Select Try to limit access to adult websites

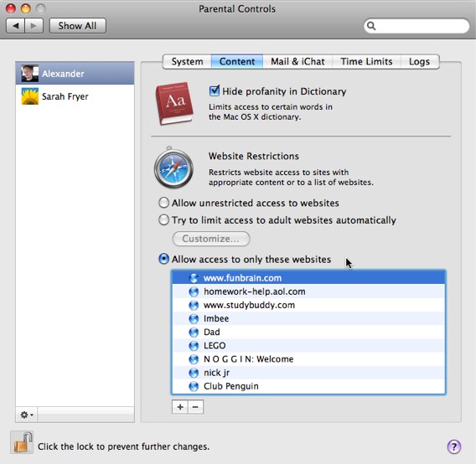click(164, 220)
